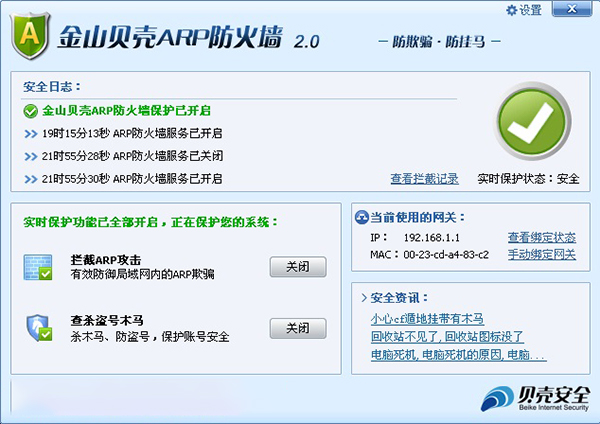600x424 pixels.
Task: Click the green check beside 保护已开启
Action: point(30,111)
